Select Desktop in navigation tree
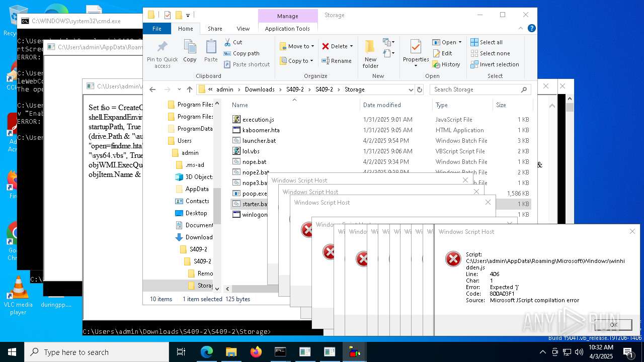This screenshot has height=362, width=644. point(196,213)
